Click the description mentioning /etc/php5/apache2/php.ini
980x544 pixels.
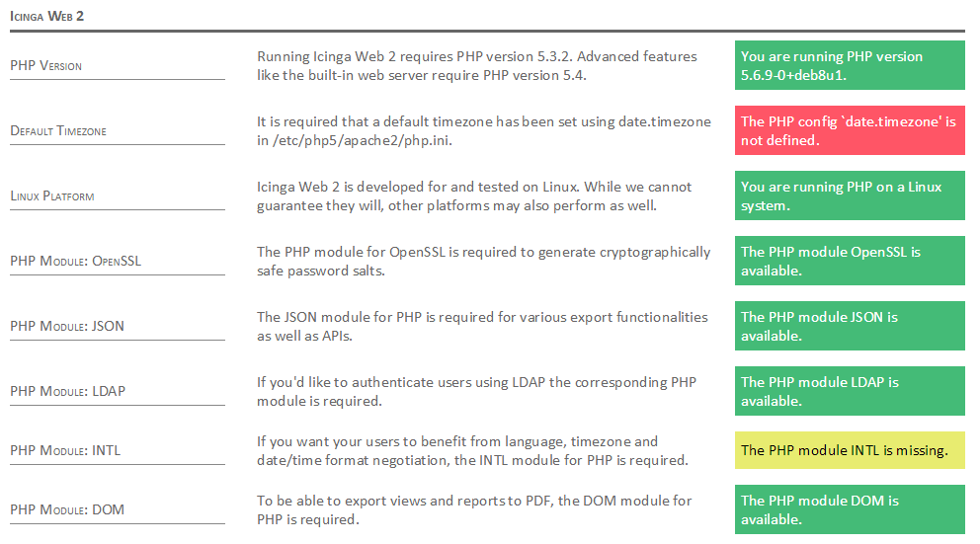[x=483, y=131]
